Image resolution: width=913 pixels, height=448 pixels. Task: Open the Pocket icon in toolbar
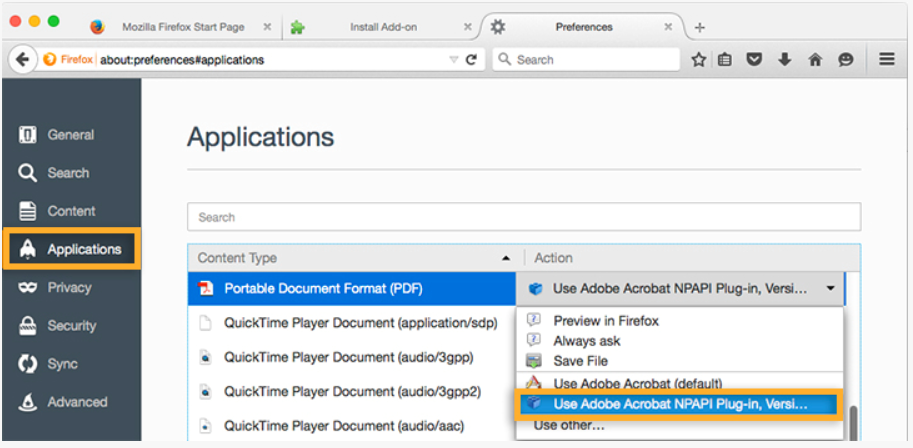coord(755,60)
